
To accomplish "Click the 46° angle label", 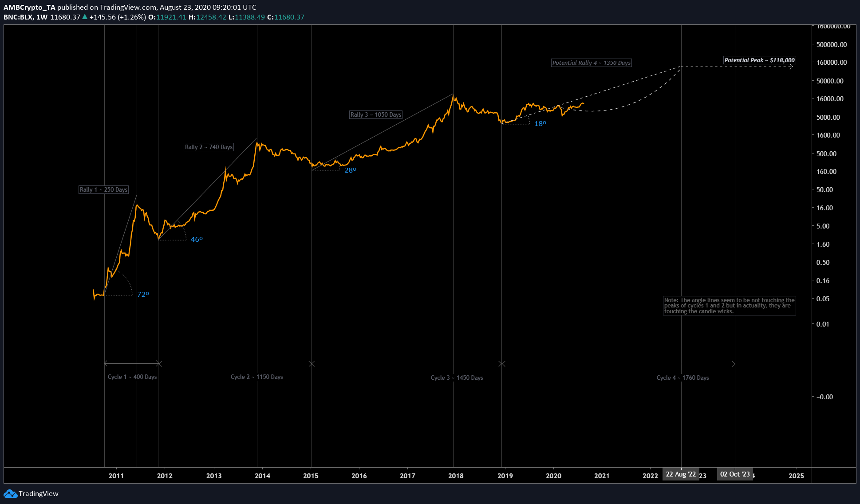I will coord(197,240).
